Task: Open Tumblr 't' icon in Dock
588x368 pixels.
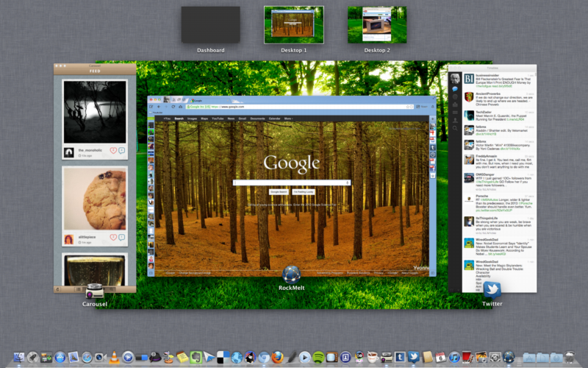Action: click(x=400, y=357)
